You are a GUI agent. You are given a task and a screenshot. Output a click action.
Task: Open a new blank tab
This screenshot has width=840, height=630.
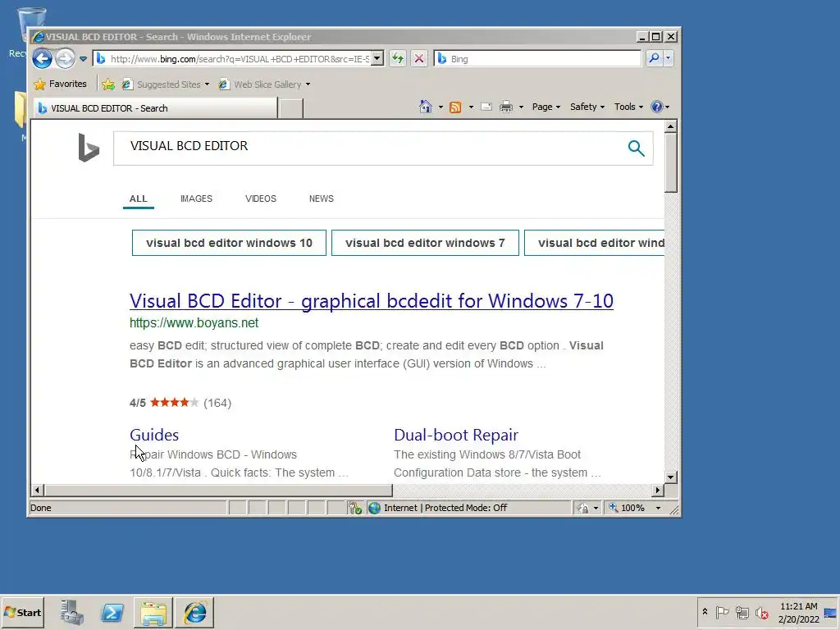[x=291, y=108]
